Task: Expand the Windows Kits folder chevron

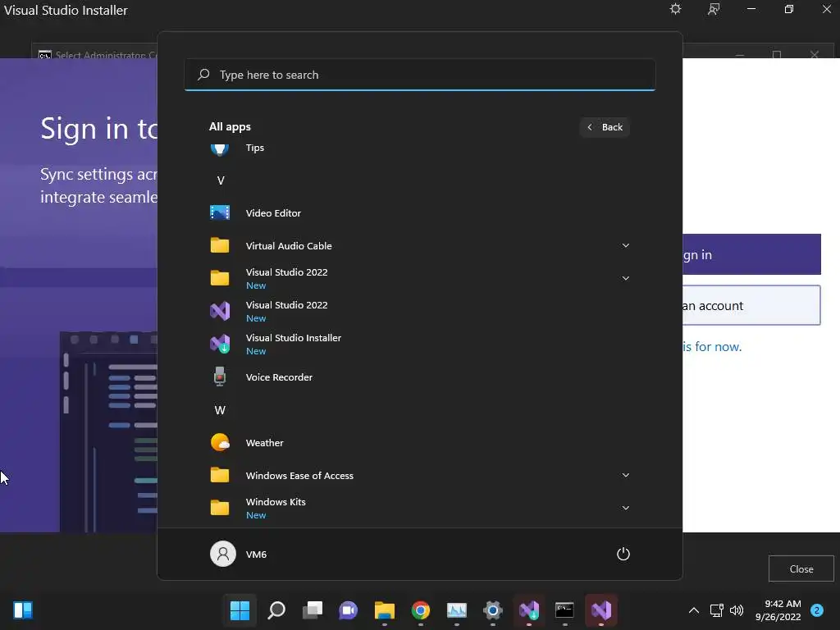Action: point(625,508)
